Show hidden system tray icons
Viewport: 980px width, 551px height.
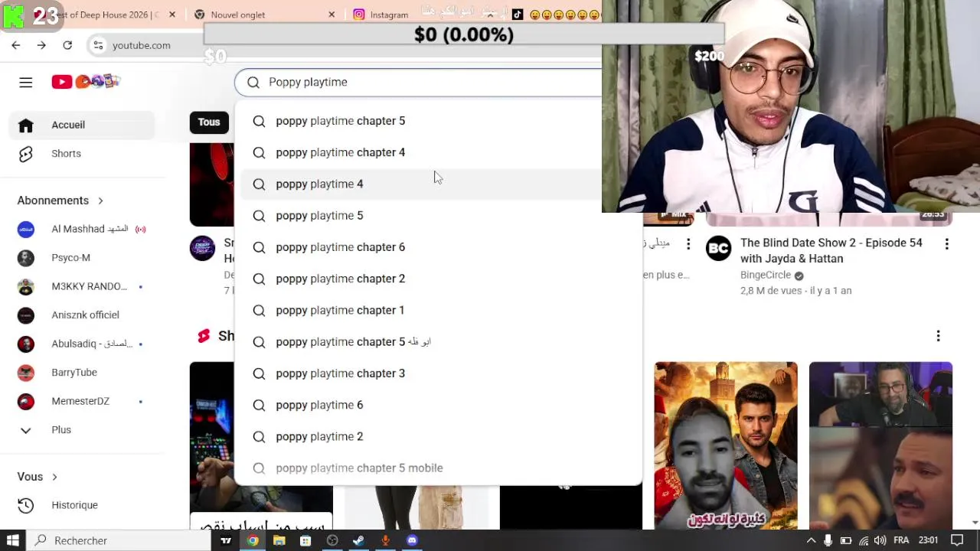click(811, 540)
